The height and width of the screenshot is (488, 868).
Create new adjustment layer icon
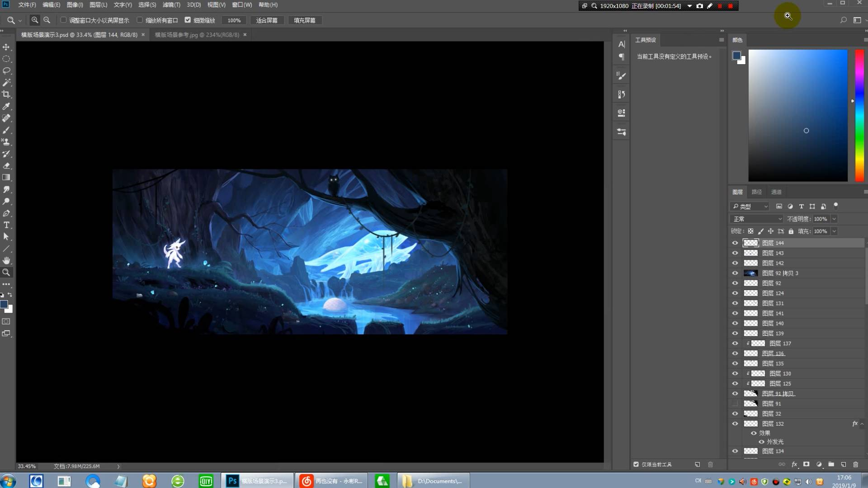(x=819, y=464)
